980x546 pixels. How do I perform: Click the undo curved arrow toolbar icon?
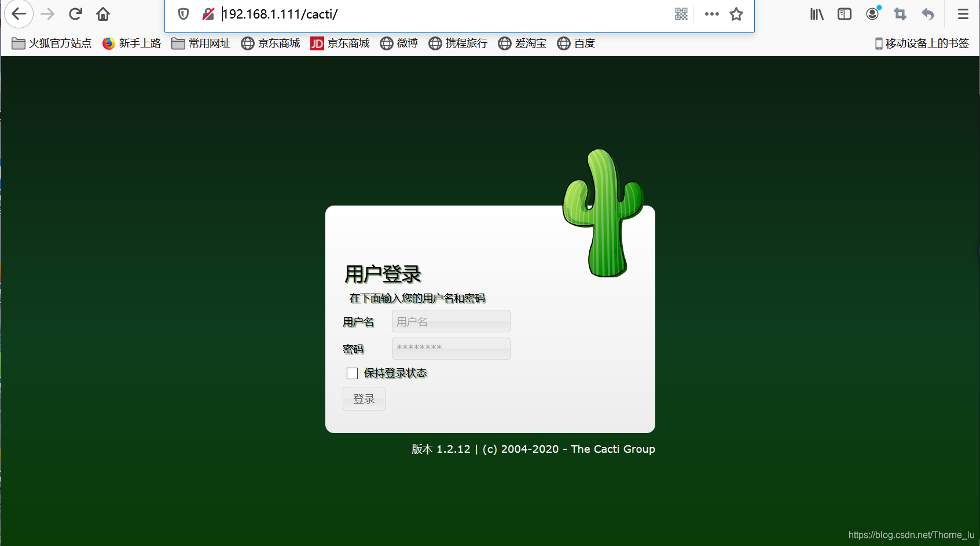[x=928, y=14]
